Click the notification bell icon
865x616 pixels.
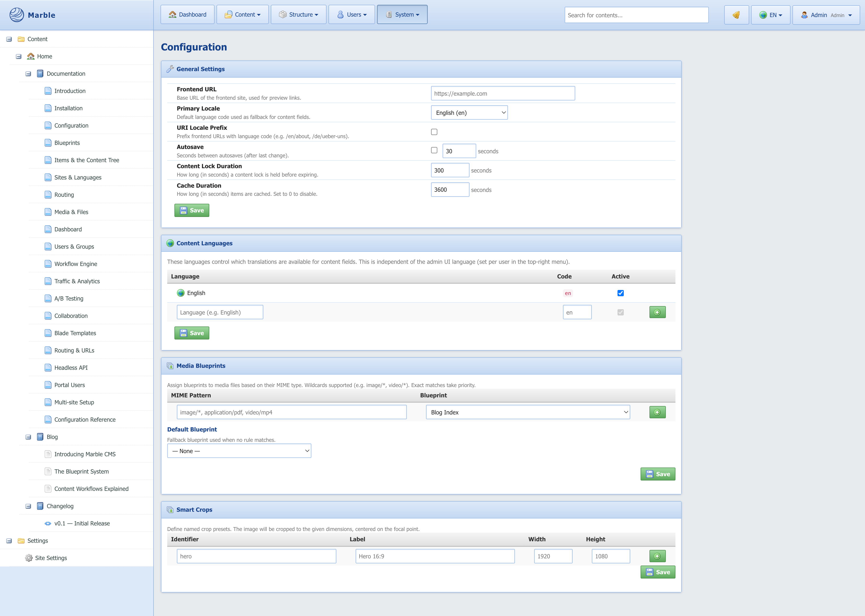(x=736, y=15)
